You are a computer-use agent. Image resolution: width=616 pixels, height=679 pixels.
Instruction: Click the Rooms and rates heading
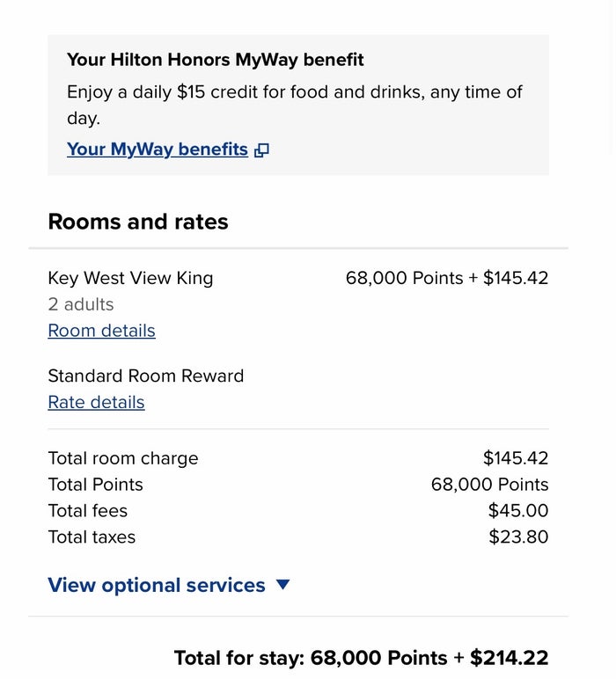pos(138,222)
